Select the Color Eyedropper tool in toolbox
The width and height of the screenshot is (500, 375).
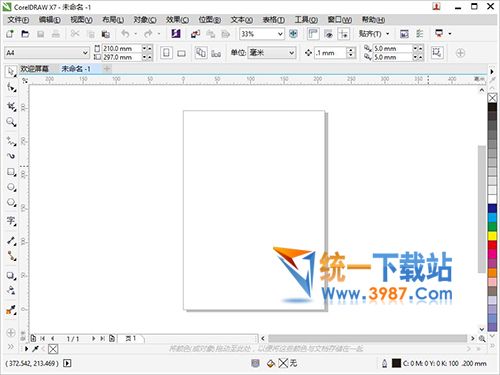tap(11, 310)
